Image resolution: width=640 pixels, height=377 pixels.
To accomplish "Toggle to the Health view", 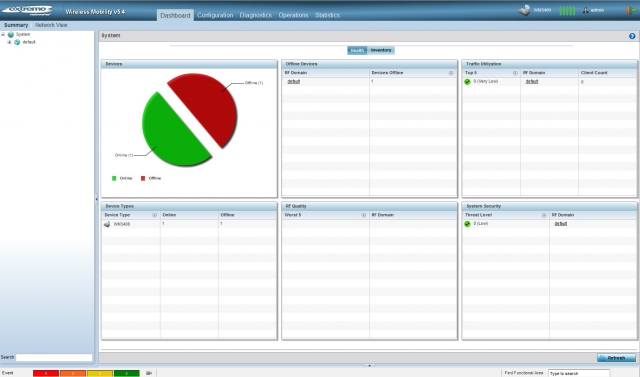I will click(x=357, y=50).
